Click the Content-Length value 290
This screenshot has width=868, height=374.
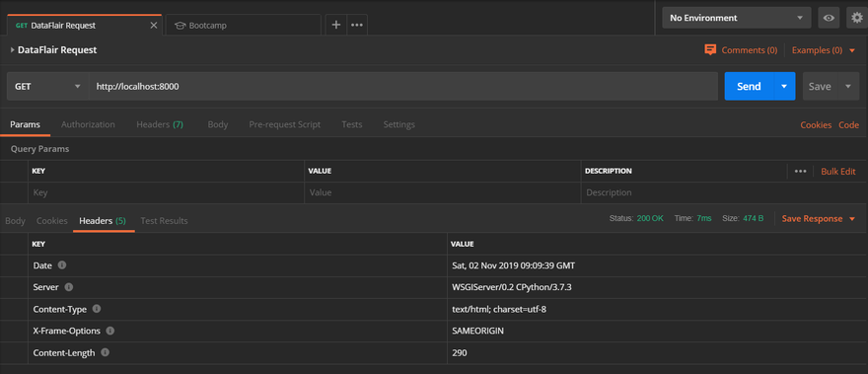[460, 352]
